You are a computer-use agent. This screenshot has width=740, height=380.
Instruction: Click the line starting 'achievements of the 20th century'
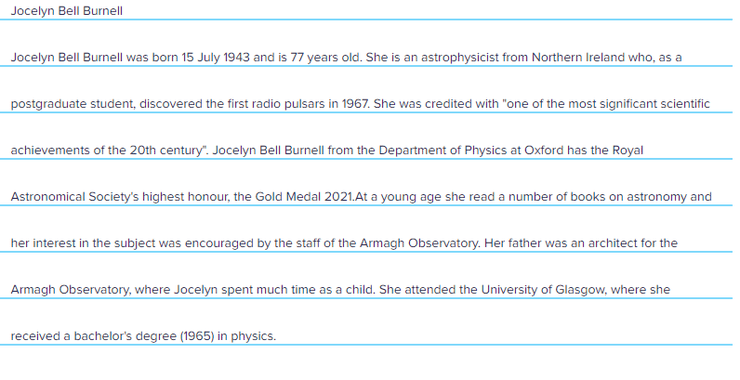coord(327,150)
